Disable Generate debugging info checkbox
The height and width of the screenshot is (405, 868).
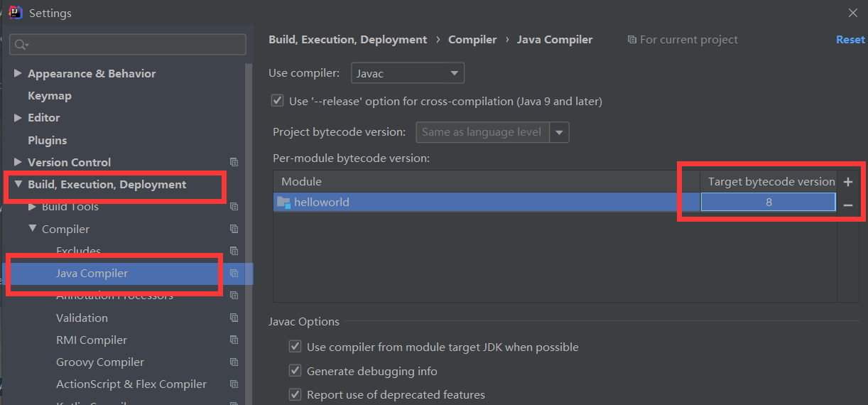295,371
